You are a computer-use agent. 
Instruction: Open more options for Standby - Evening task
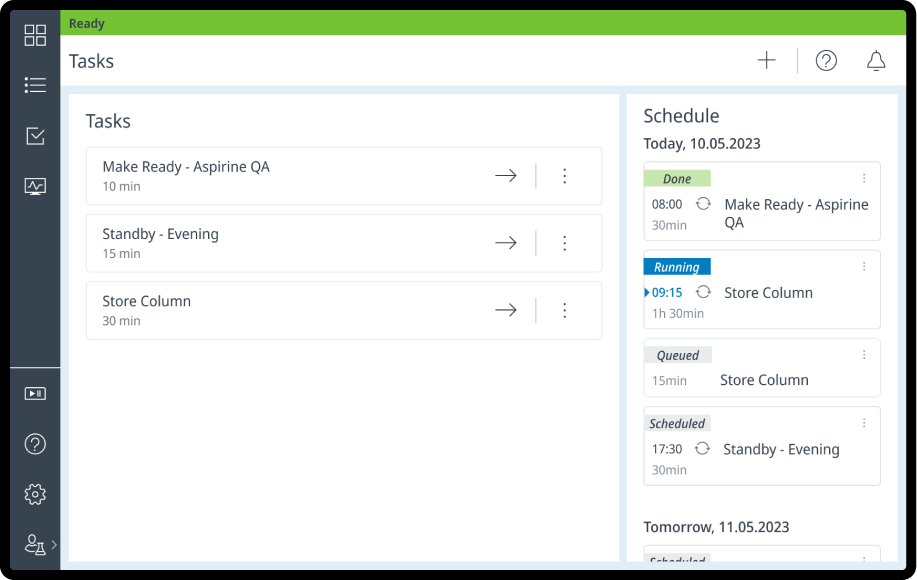pyautogui.click(x=564, y=243)
